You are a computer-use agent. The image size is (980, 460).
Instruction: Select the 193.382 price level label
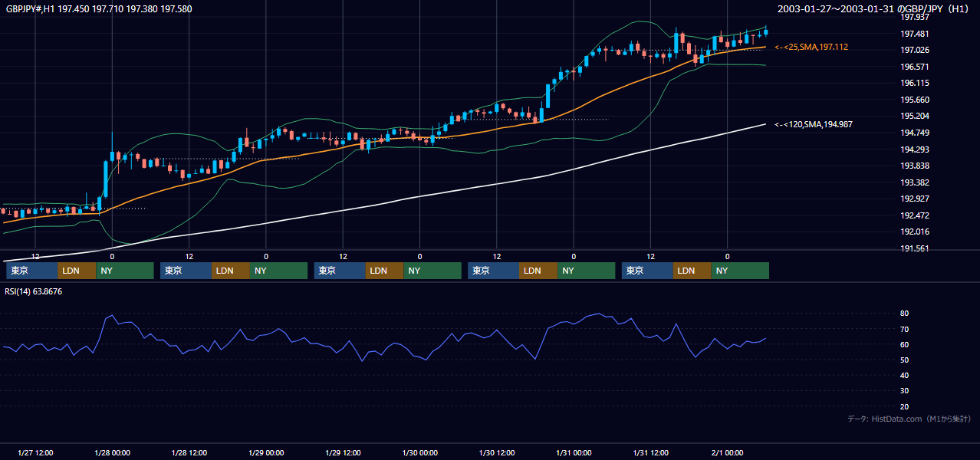point(915,182)
